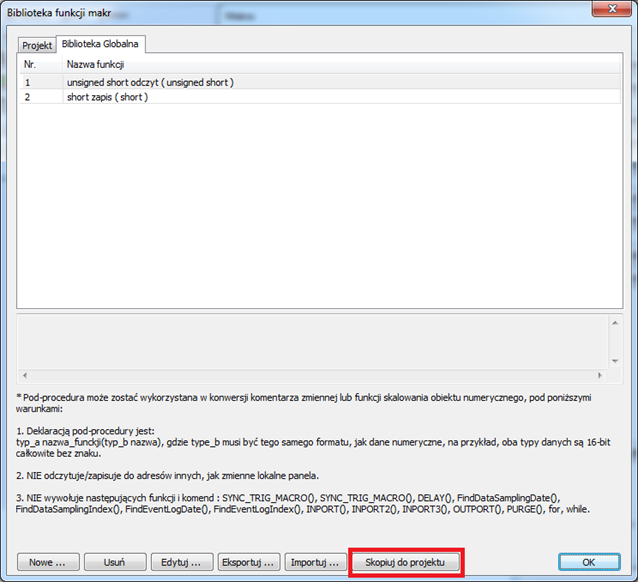This screenshot has width=638, height=582.
Task: Confirm with the OK button
Action: point(589,562)
